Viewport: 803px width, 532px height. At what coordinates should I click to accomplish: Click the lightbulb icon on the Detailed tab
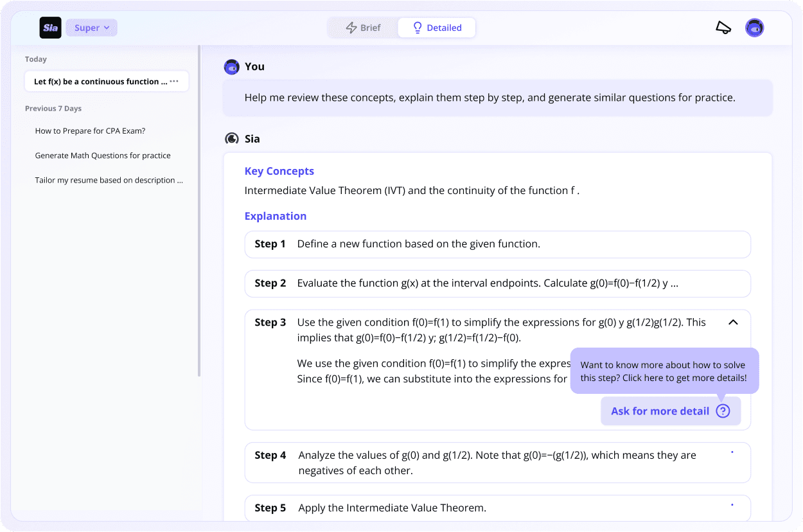(418, 27)
